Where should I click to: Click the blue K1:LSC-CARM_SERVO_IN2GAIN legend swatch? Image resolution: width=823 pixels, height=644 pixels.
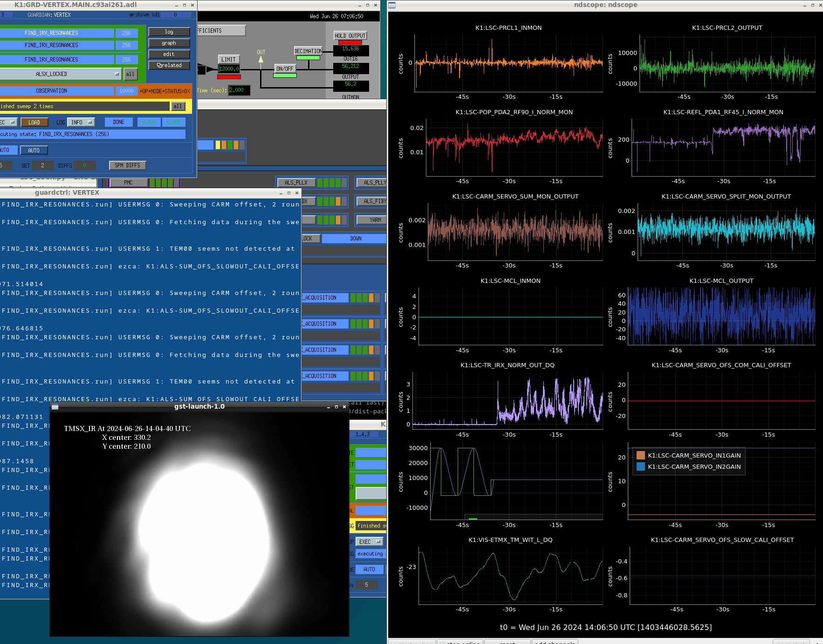click(641, 466)
